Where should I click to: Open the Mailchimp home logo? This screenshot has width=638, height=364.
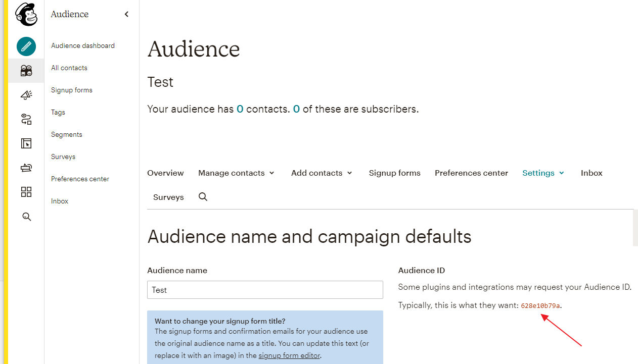tap(25, 14)
